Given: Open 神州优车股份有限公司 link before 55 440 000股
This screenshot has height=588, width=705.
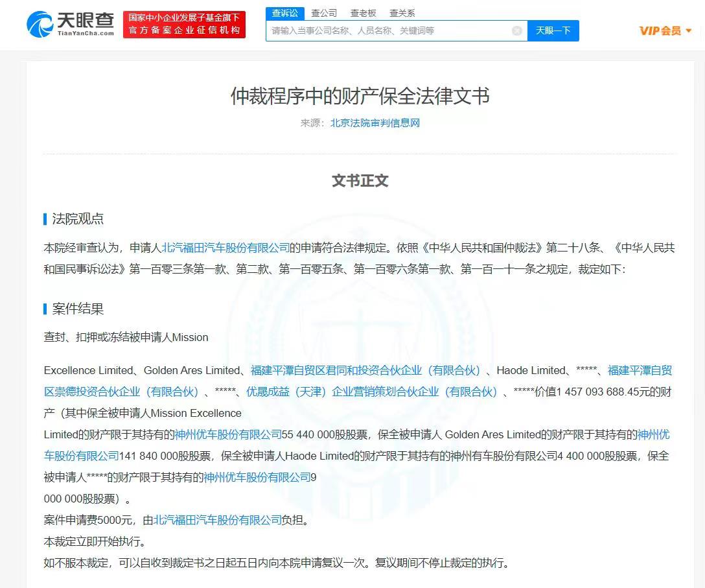Looking at the screenshot, I should 227,434.
